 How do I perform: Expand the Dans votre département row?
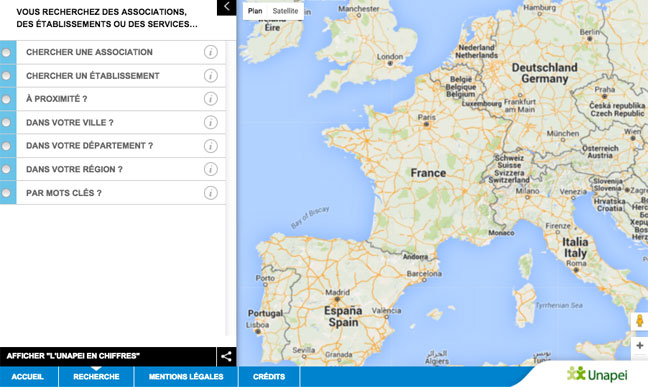[x=113, y=146]
